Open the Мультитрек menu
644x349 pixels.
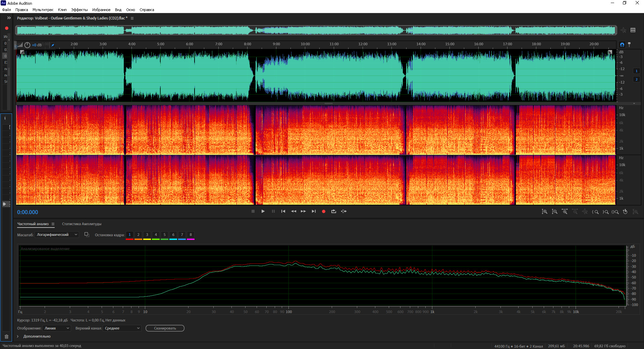(43, 10)
